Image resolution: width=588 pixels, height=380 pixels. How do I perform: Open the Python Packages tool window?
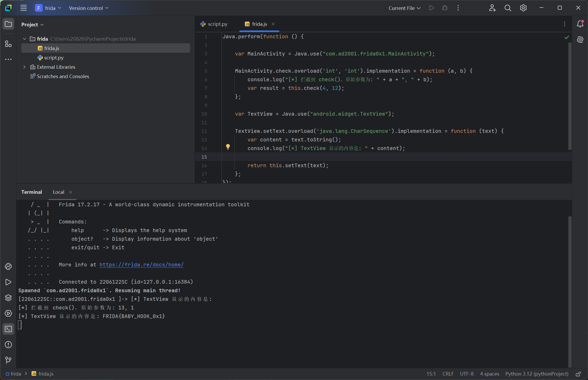(8, 298)
